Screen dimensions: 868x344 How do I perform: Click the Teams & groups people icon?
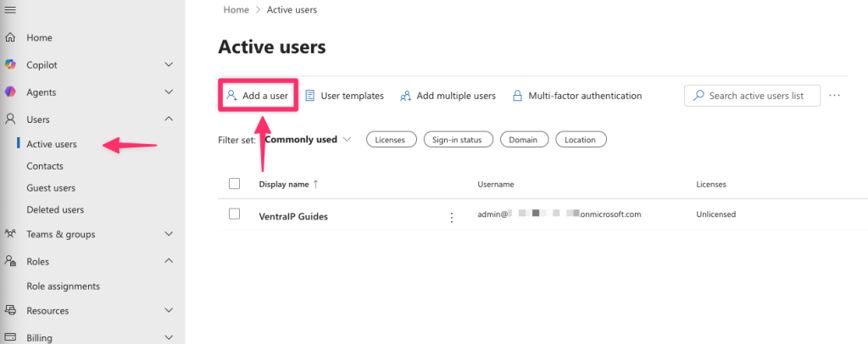point(10,234)
